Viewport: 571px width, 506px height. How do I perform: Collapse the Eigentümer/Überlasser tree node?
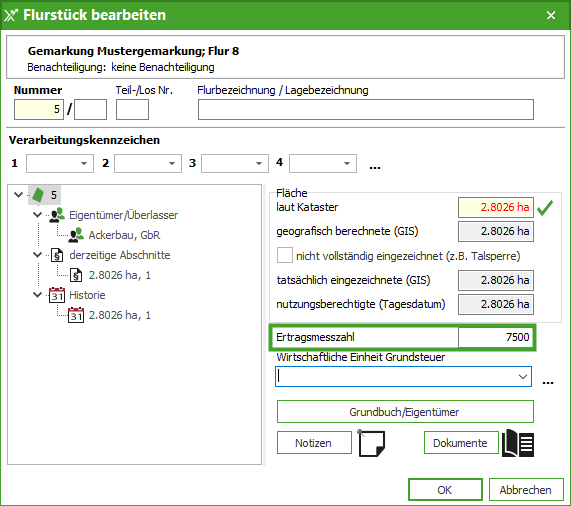point(38,215)
